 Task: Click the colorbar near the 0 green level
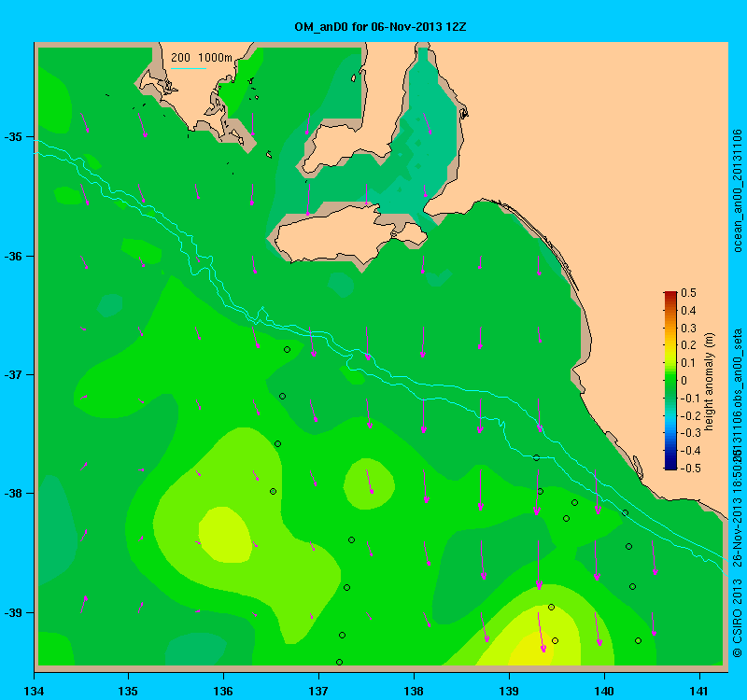point(669,381)
